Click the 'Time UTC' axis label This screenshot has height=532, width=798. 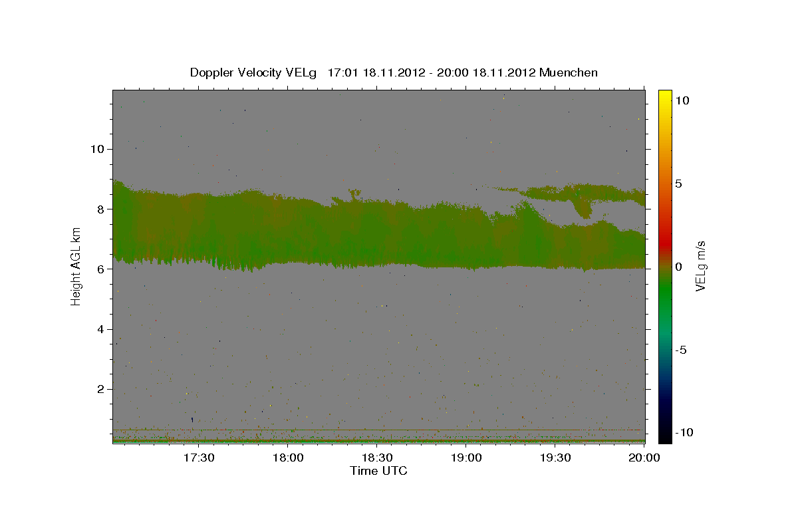(378, 471)
